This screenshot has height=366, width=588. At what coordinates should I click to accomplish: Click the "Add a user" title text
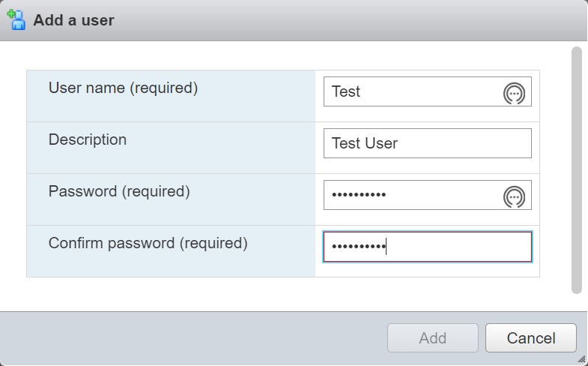coord(73,20)
